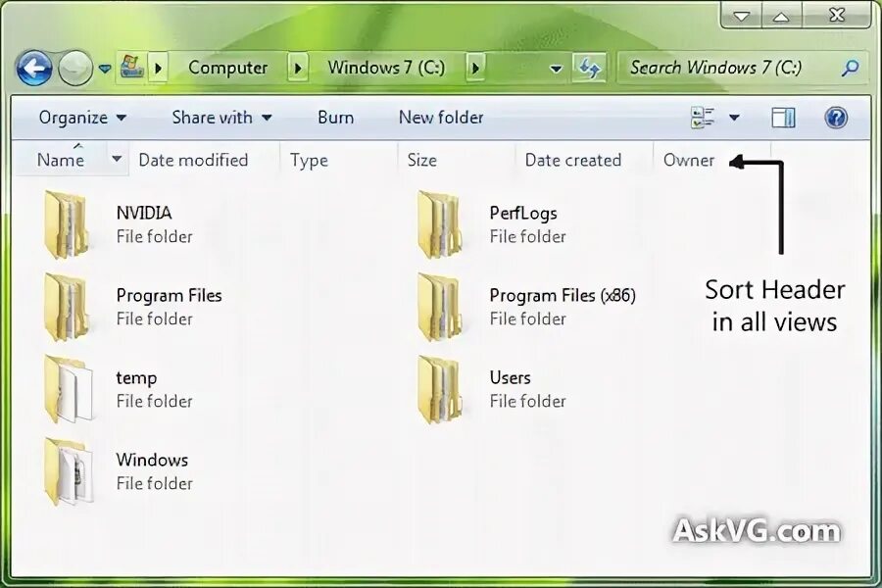Click the magnifier search icon
This screenshot has width=882, height=588.
pyautogui.click(x=850, y=68)
